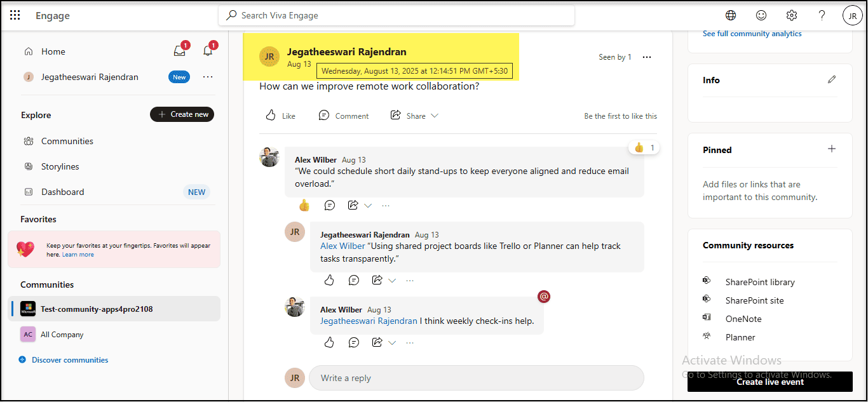This screenshot has width=868, height=402.
Task: Like the post about remote work collaboration
Action: (x=280, y=116)
